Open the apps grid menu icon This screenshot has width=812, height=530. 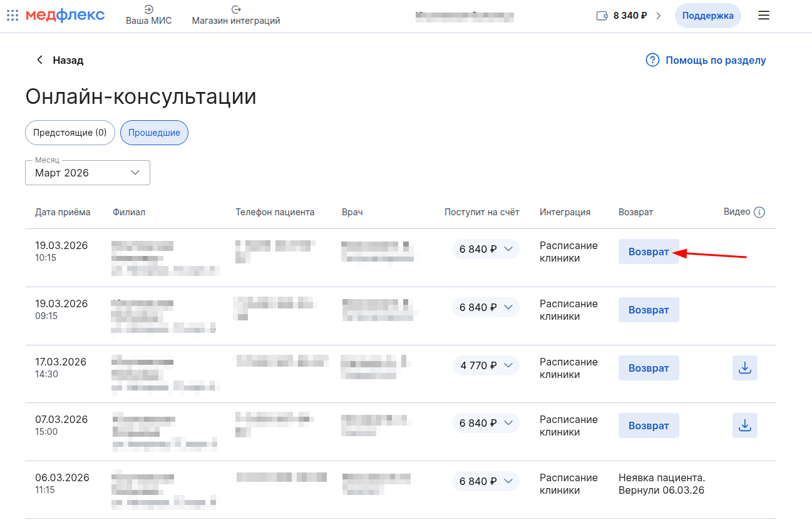coord(13,16)
